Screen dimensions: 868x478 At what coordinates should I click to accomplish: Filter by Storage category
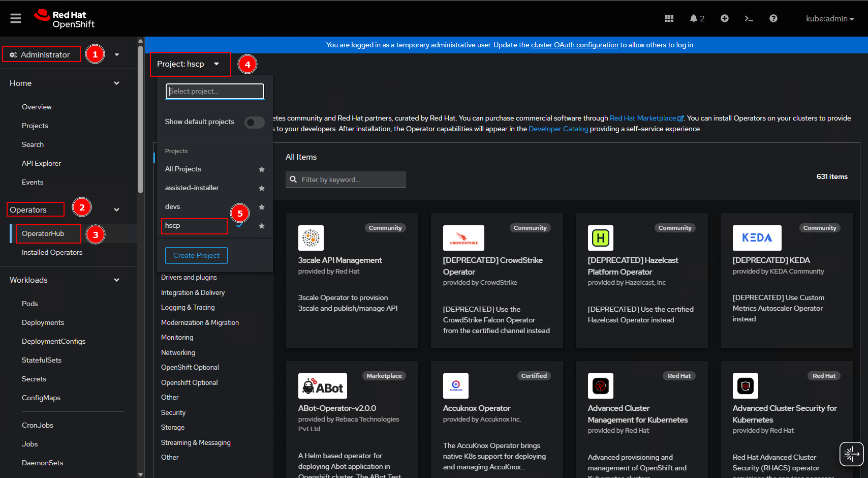click(x=173, y=428)
